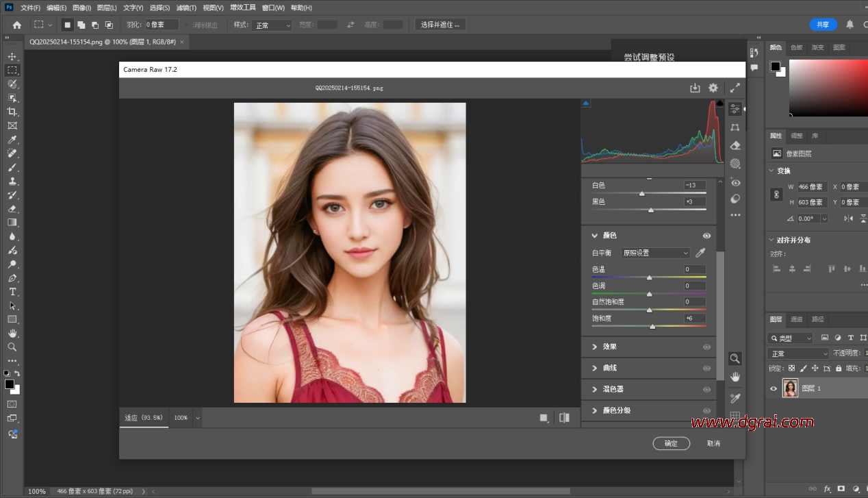Open Camera Raw Presets icon

(735, 199)
